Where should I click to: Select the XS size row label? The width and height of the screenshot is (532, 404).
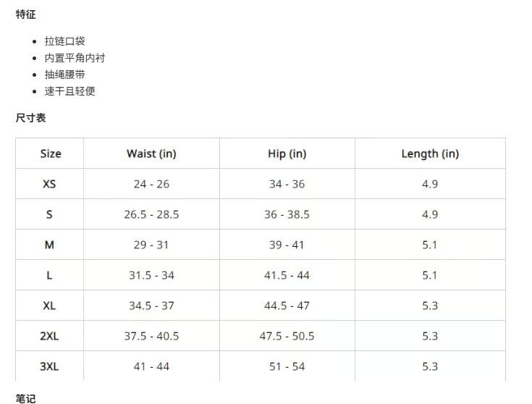click(x=49, y=184)
